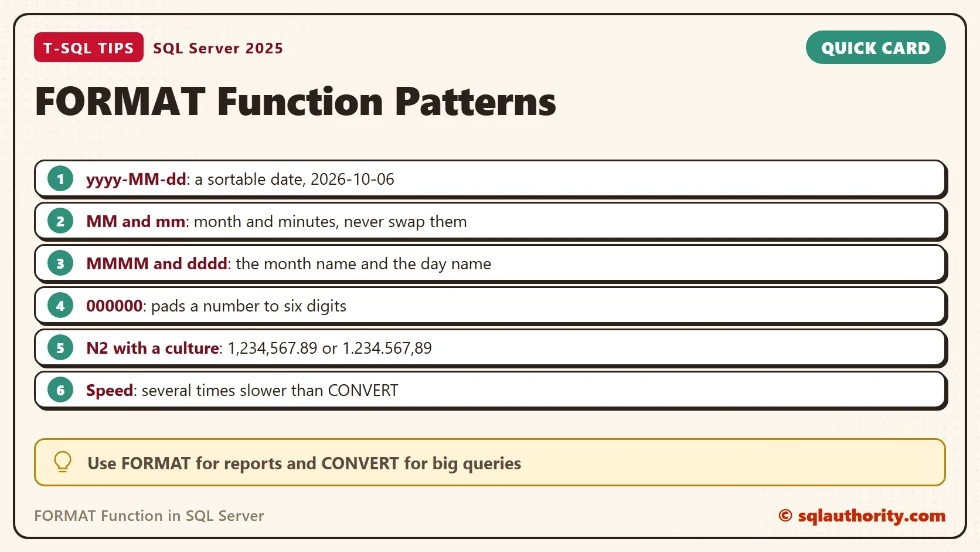Click the number 2 circle icon
Image resolution: width=980 pixels, height=552 pixels.
click(60, 221)
